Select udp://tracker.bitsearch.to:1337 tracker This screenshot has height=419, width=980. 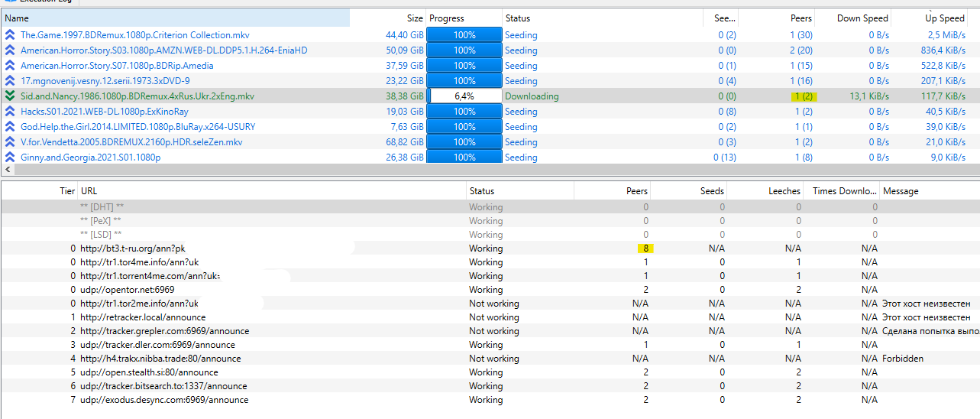[163, 386]
